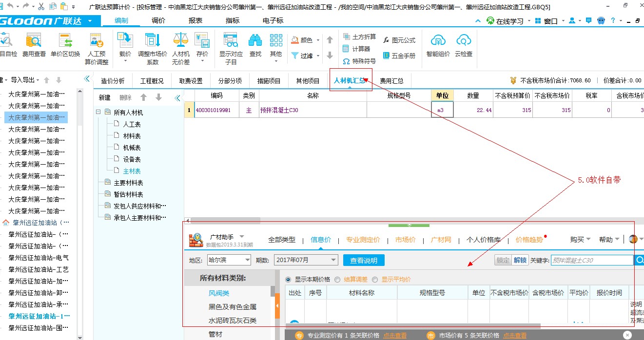Switch to the 指标 ribbon tab

pyautogui.click(x=233, y=20)
